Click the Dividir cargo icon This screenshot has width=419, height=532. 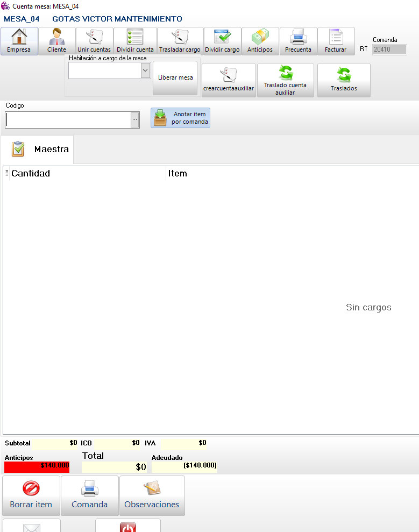tap(222, 37)
